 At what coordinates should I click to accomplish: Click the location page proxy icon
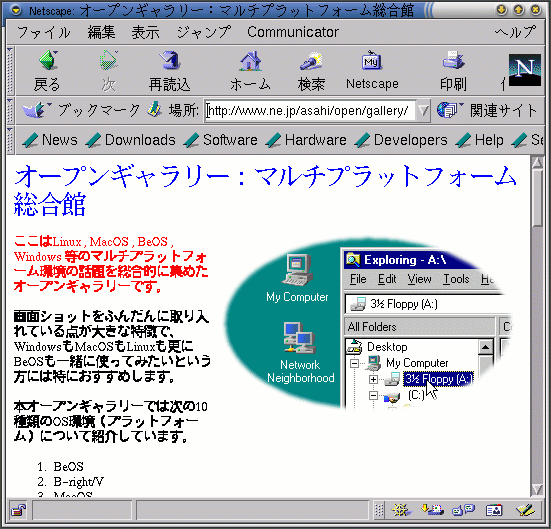(154, 110)
